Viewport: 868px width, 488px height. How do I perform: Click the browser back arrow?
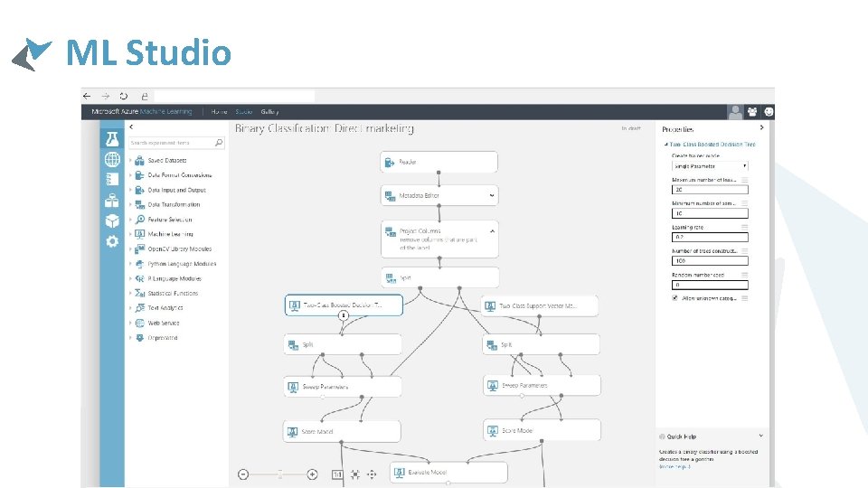(87, 96)
